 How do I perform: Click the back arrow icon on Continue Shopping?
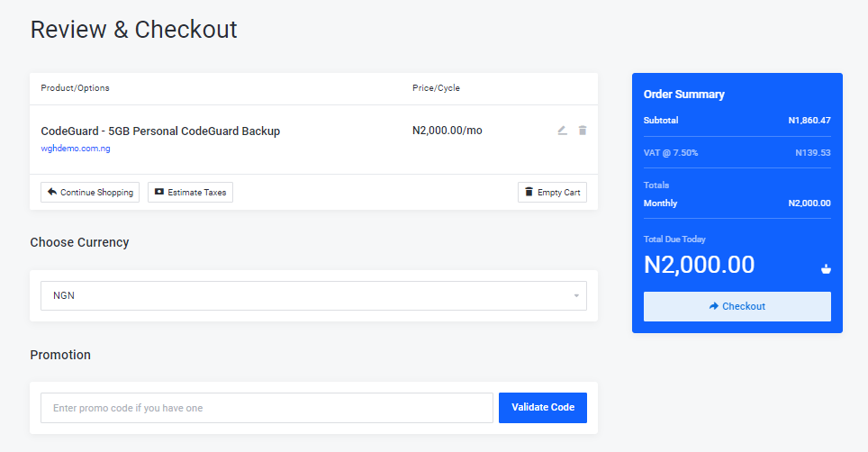[x=52, y=192]
